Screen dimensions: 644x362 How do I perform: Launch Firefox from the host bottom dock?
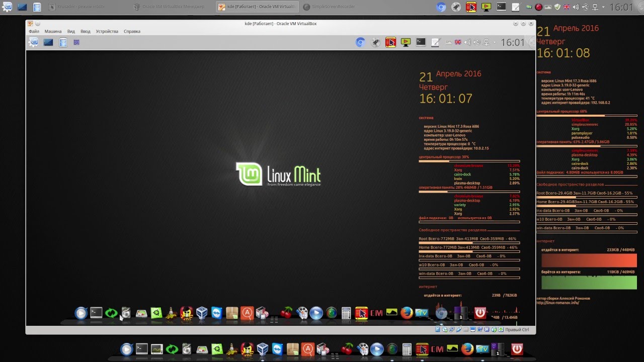(x=467, y=348)
